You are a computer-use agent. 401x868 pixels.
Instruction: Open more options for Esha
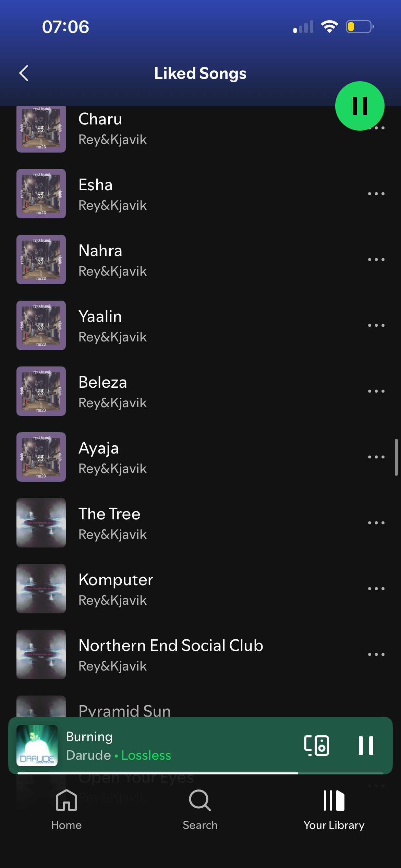376,194
